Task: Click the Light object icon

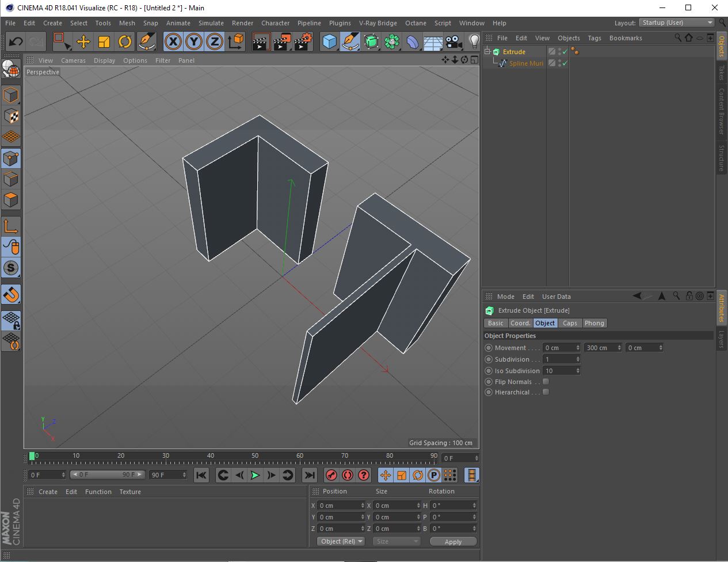Action: 474,41
